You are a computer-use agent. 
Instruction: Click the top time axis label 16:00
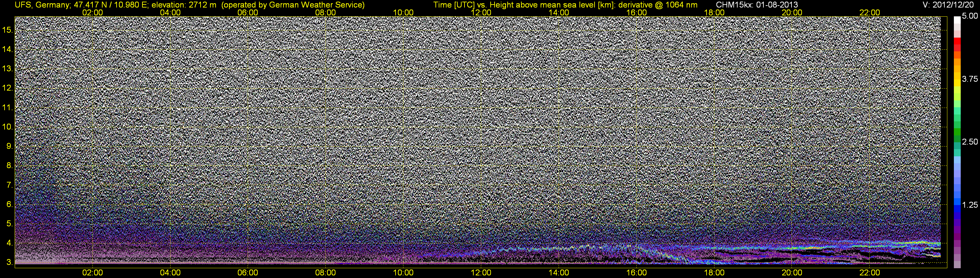[x=636, y=12]
